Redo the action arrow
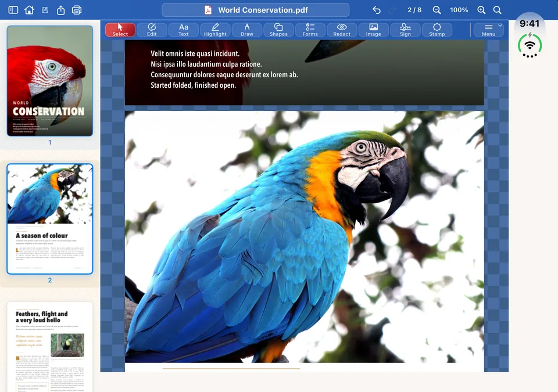The image size is (558, 392). (x=392, y=10)
